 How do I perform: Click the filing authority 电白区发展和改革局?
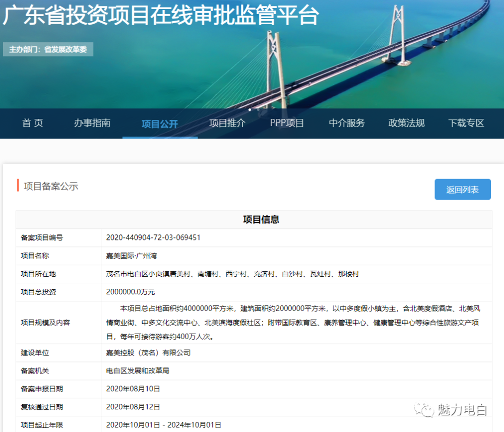coord(138,371)
